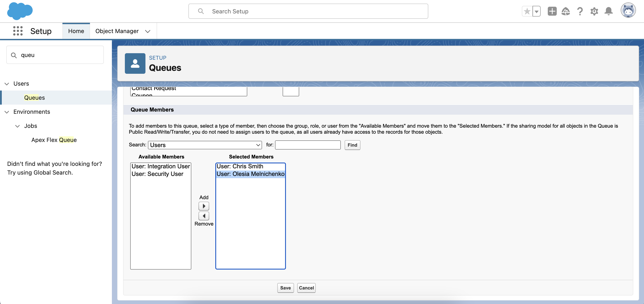Viewport: 644px width, 304px height.
Task: Select the Home tab in Setup
Action: [x=76, y=31]
